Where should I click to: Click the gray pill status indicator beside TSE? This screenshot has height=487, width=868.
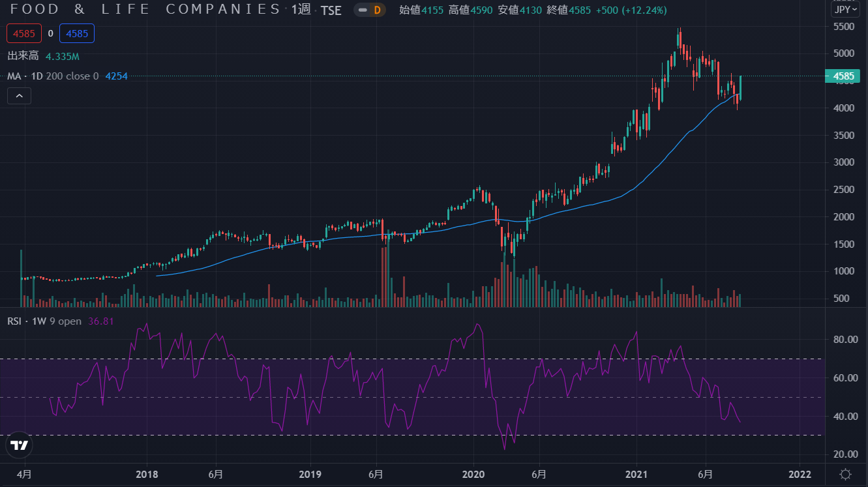(x=362, y=10)
